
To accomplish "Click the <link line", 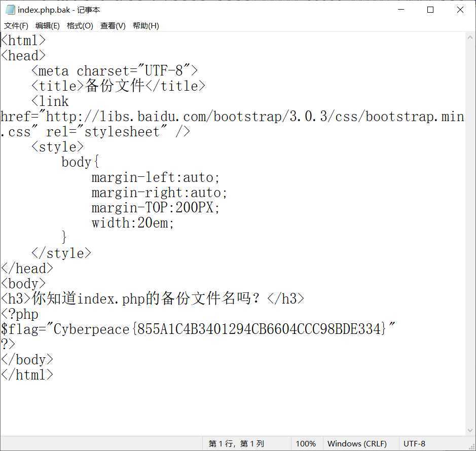I will 50,101.
